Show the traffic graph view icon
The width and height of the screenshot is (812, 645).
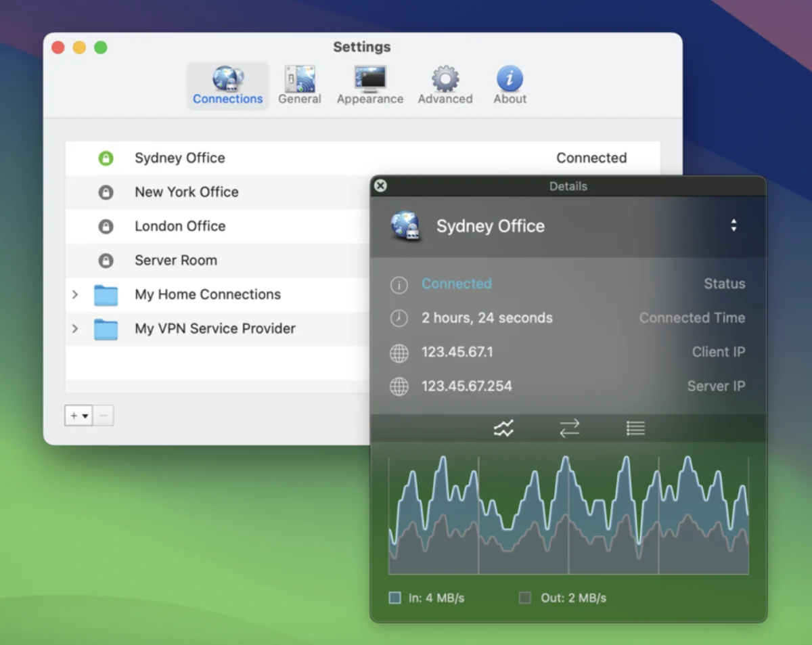(x=503, y=428)
